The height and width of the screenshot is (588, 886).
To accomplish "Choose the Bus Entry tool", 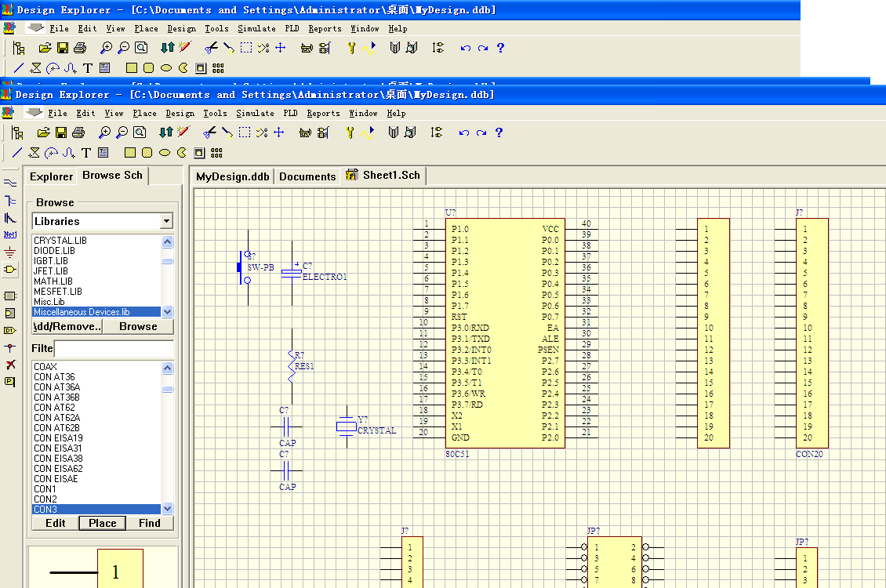I will pos(10,218).
